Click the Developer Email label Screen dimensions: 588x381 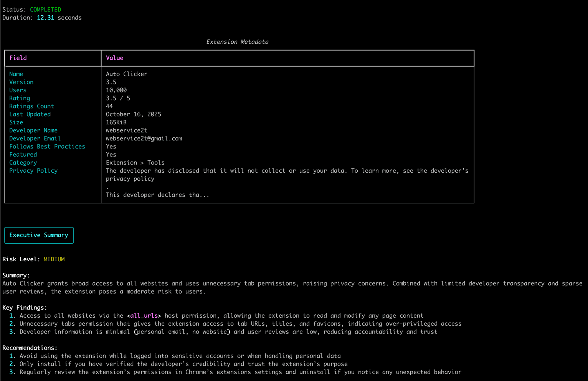(x=35, y=139)
